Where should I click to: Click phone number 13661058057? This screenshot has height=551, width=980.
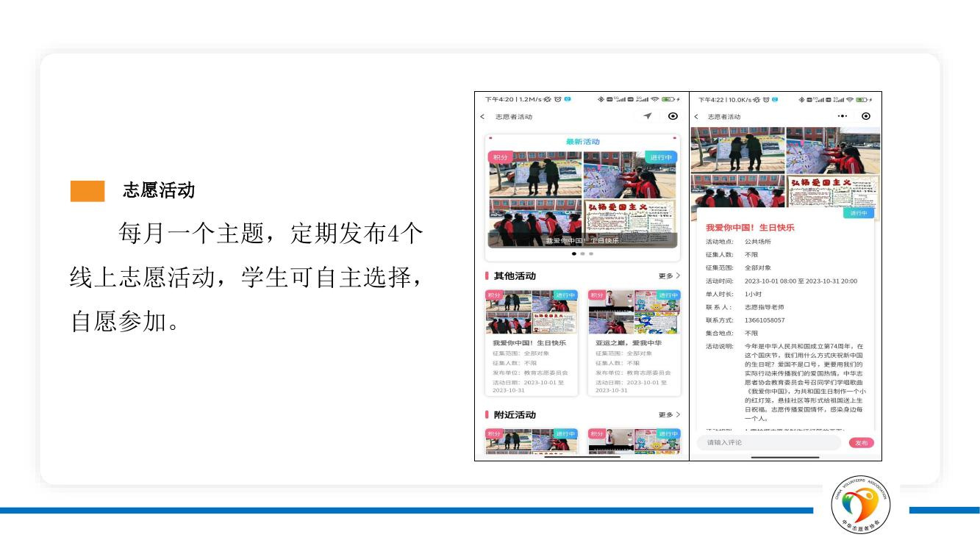pyautogui.click(x=765, y=320)
